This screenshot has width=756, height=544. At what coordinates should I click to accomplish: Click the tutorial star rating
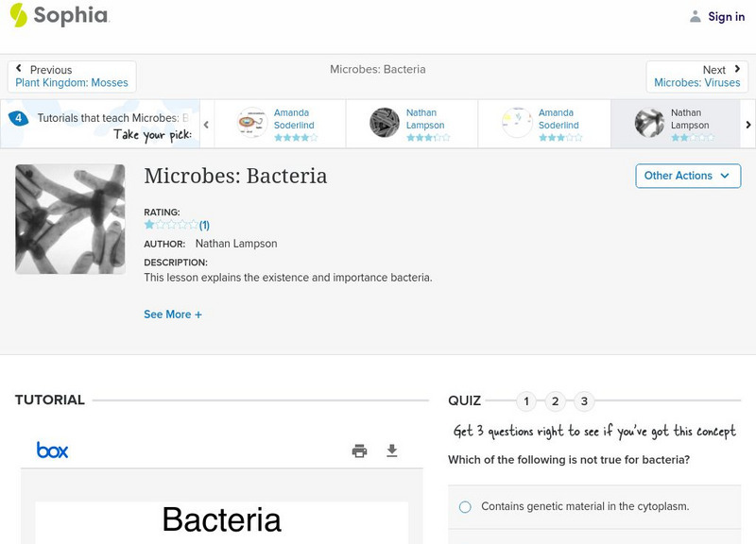(x=171, y=225)
